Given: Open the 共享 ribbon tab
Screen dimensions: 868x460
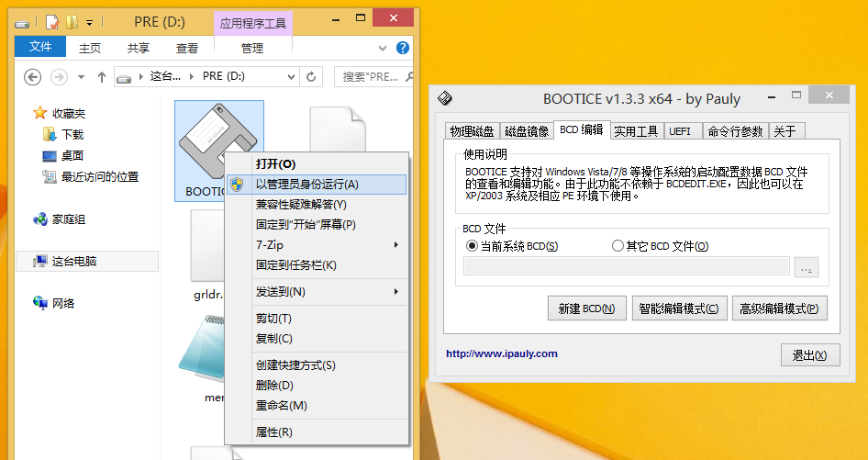Looking at the screenshot, I should tap(139, 49).
